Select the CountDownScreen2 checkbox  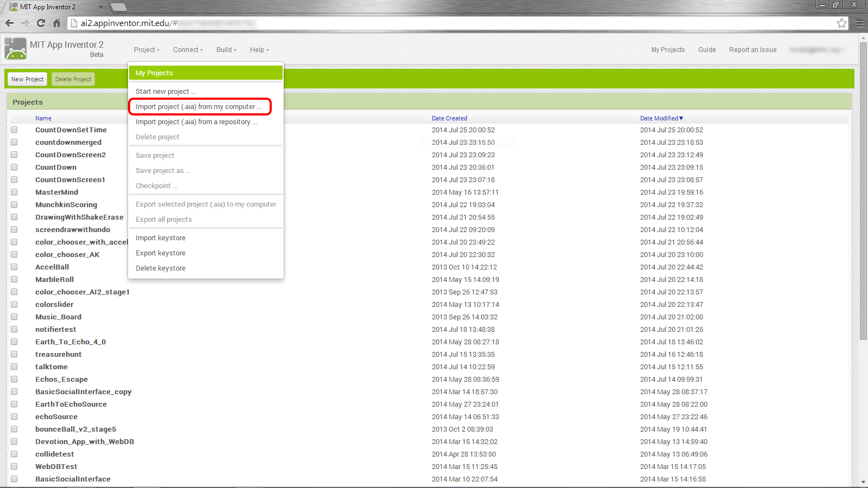coord(14,155)
